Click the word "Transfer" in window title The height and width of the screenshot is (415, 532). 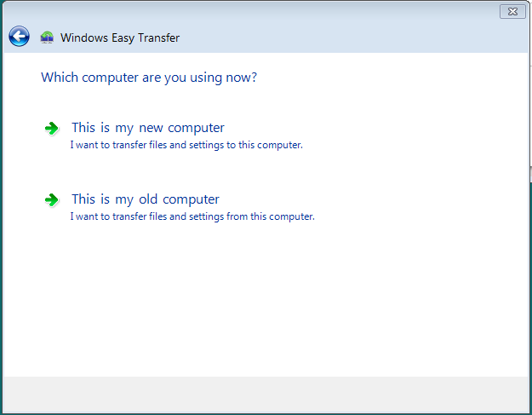[x=158, y=37]
